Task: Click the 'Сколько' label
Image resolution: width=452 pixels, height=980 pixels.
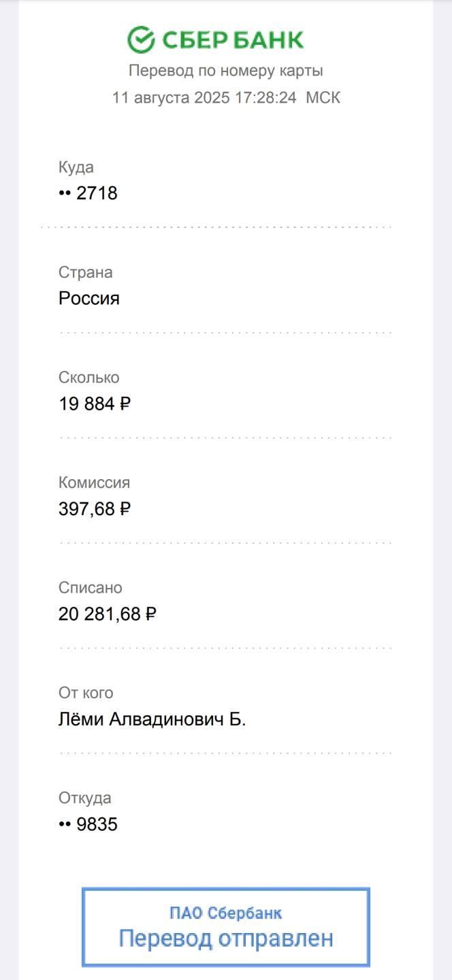Action: [88, 378]
